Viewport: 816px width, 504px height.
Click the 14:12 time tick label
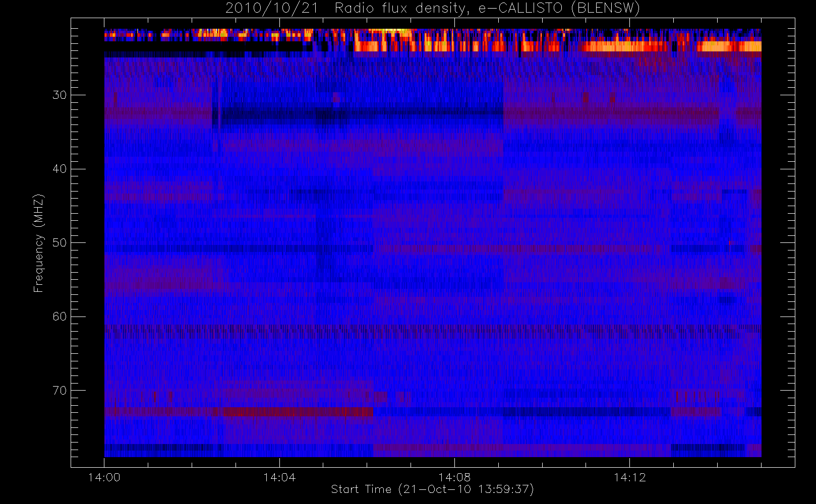point(629,477)
